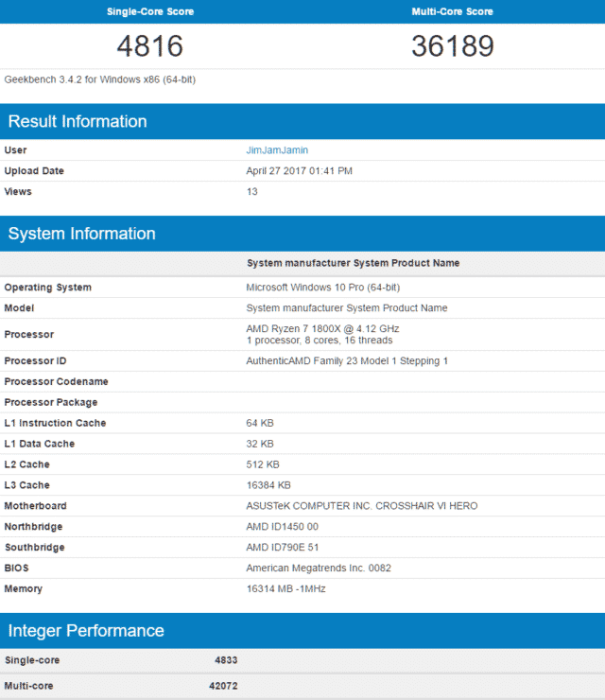Select AMD Ryzen 7 1800X @ 4.12 GHz
Screen dimensions: 605x700
[x=322, y=328]
